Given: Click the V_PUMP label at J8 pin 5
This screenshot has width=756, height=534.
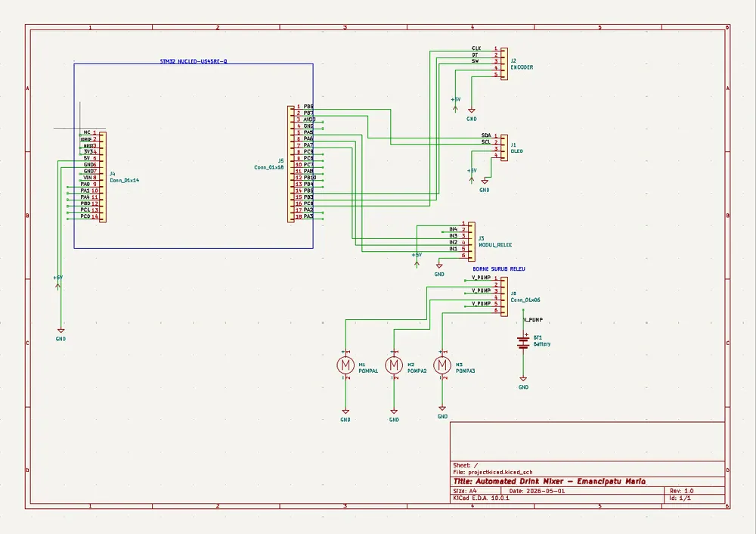Looking at the screenshot, I should coord(481,303).
